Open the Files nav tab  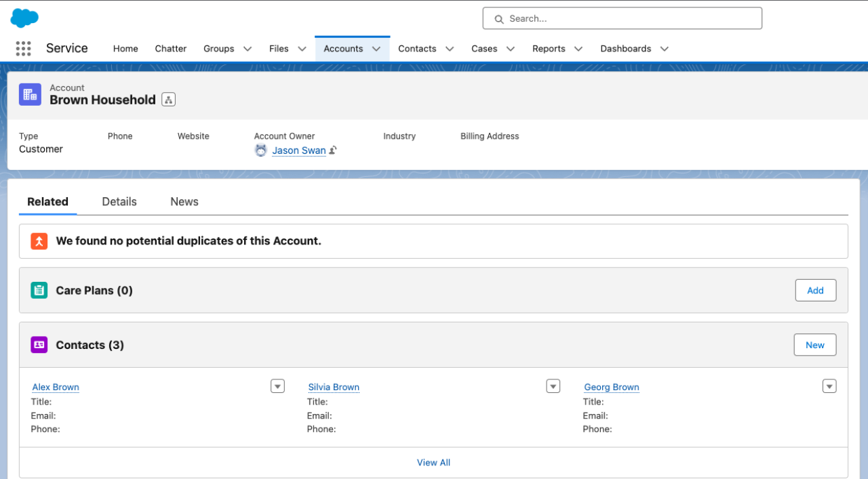(279, 49)
